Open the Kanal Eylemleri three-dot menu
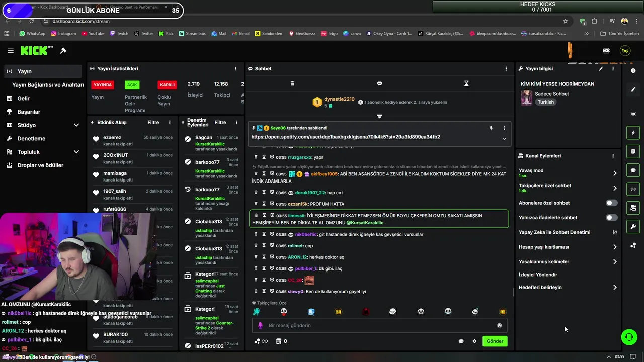644x362 pixels. pos(613,156)
